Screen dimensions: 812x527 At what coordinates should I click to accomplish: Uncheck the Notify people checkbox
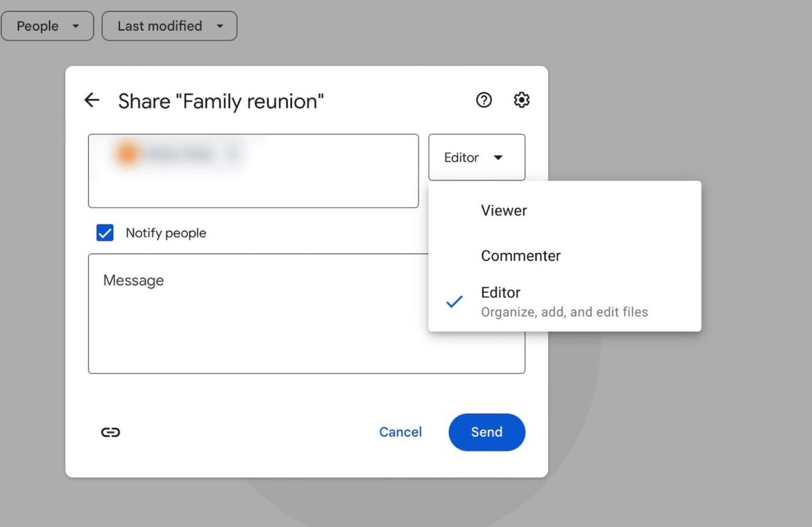coord(105,233)
